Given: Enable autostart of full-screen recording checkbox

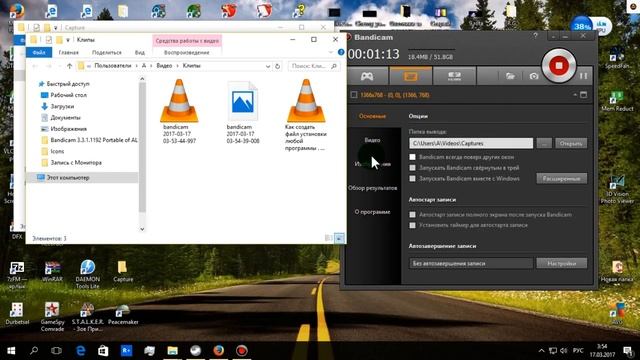Looking at the screenshot, I should [412, 214].
